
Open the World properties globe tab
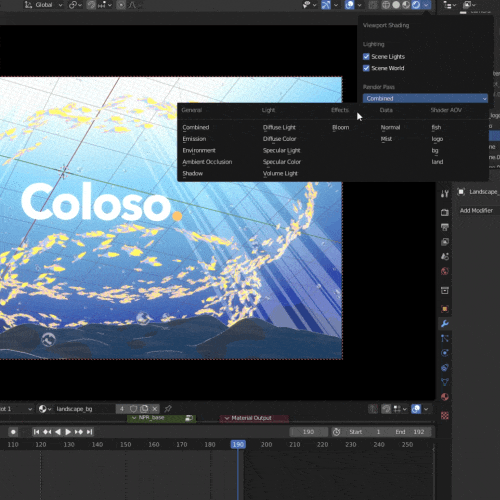point(445,271)
